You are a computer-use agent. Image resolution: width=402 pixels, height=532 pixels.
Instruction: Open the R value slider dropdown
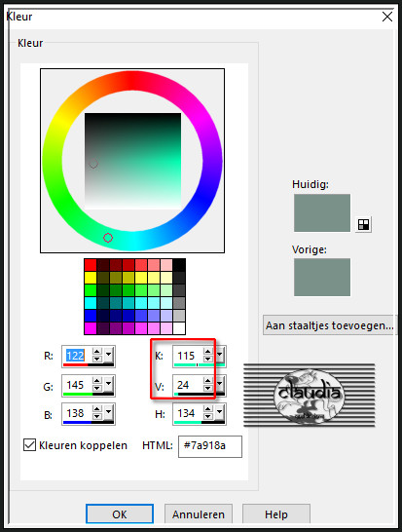pyautogui.click(x=108, y=355)
